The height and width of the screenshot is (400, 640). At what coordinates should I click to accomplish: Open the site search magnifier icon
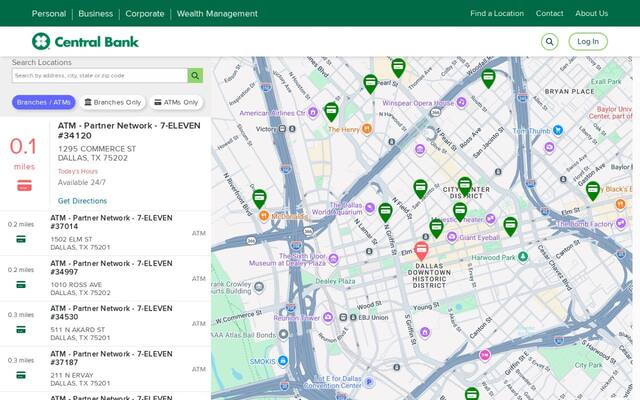tap(549, 42)
